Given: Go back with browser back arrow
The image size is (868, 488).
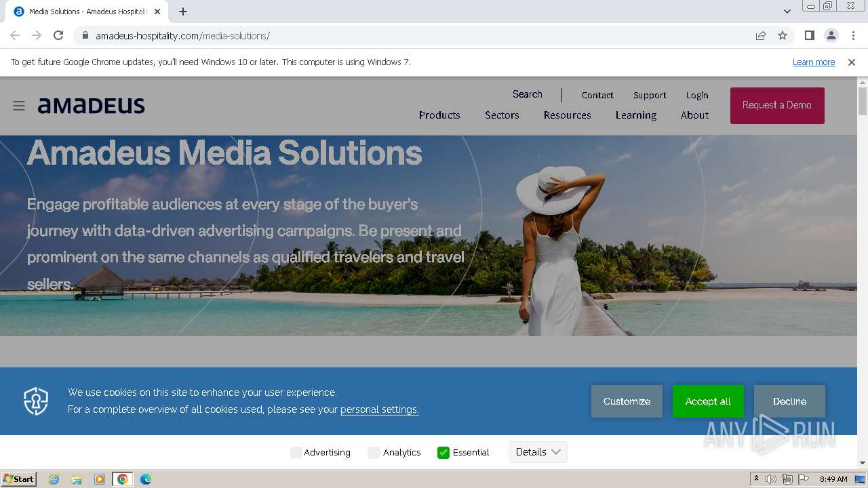Looking at the screenshot, I should (15, 35).
